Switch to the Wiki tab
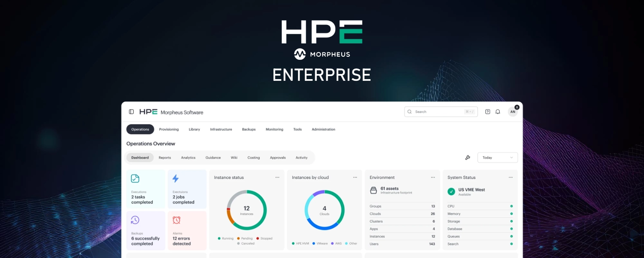This screenshot has height=258, width=644. click(x=234, y=158)
